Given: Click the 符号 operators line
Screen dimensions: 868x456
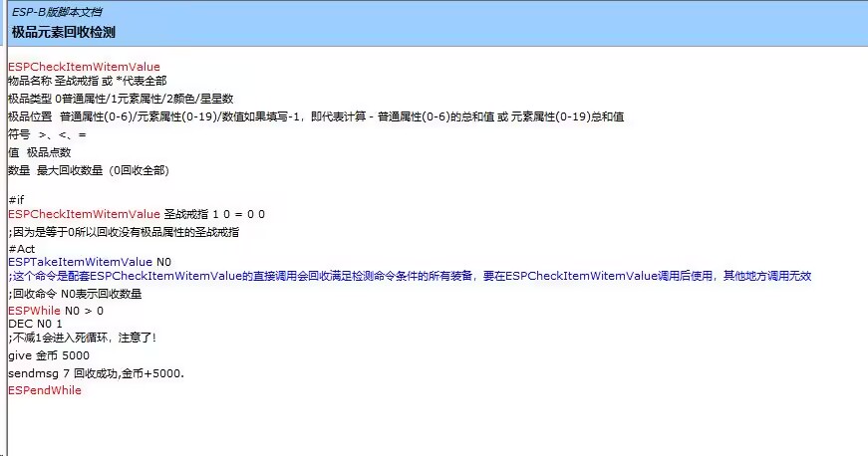Looking at the screenshot, I should coord(47,134).
